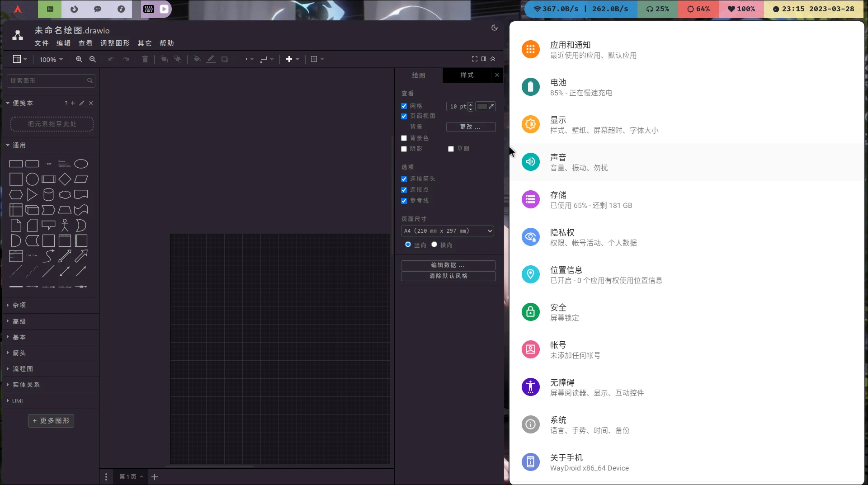Click the Shadow icon in the toolbar
Viewport: 868px width, 485px height.
click(225, 59)
